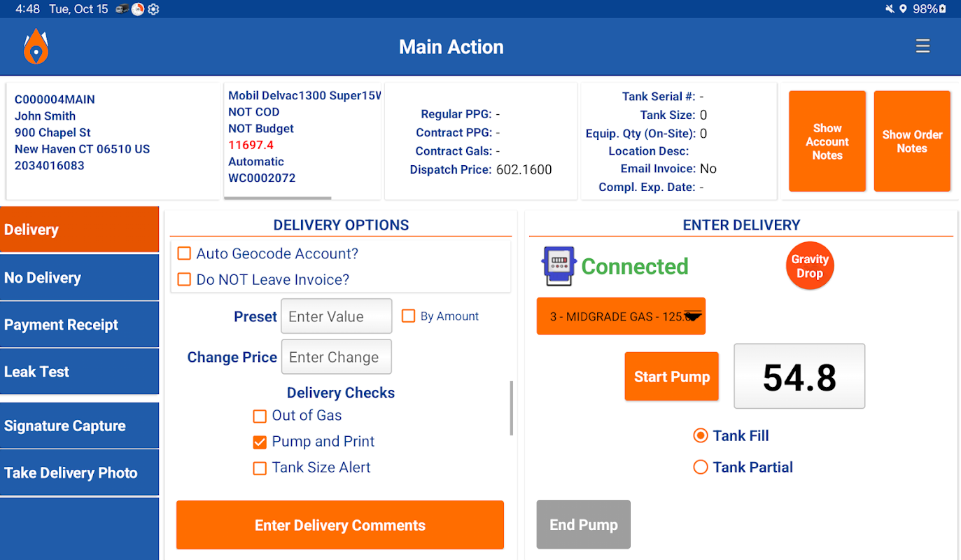Expand the Midgrade Gas product dropdown
This screenshot has height=560, width=961.
coord(621,316)
